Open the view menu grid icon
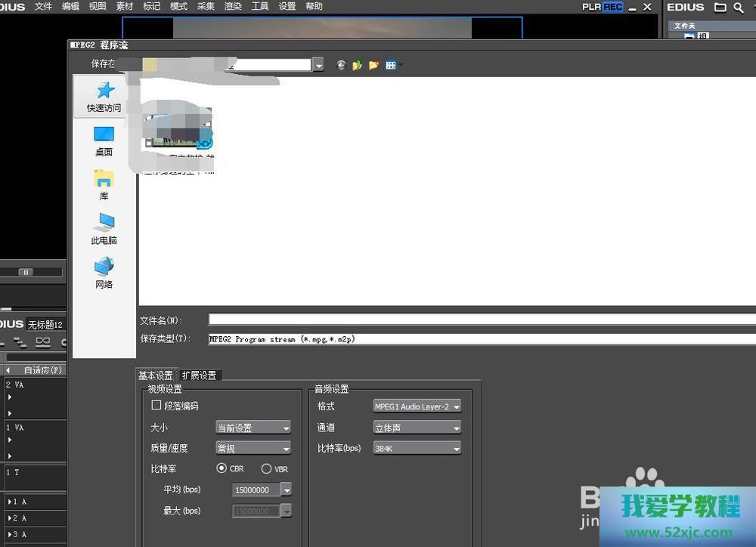The width and height of the screenshot is (756, 547). (x=391, y=66)
